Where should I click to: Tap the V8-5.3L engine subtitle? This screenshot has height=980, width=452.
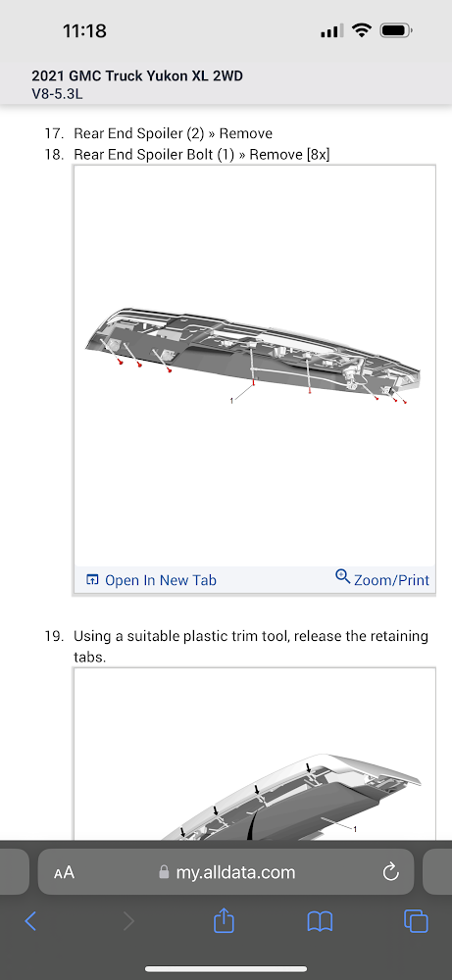[57, 94]
